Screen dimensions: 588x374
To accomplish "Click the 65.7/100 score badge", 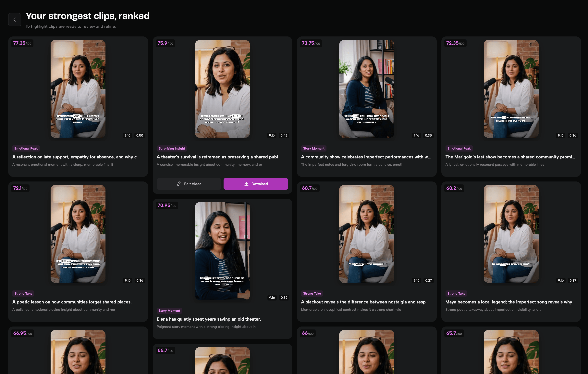I will point(454,333).
